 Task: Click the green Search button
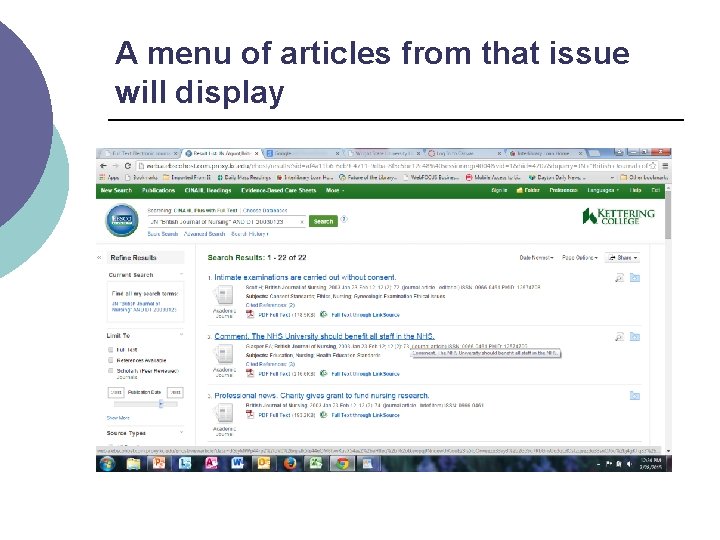coord(323,221)
